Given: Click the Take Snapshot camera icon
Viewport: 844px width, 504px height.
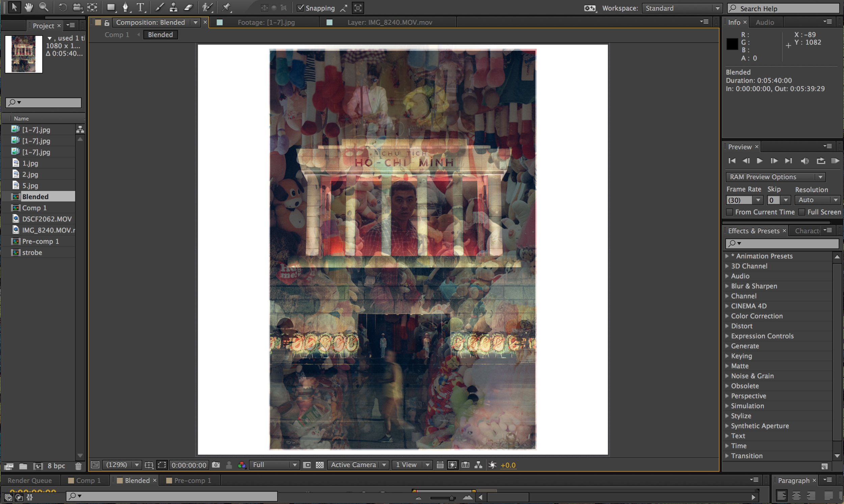Looking at the screenshot, I should pyautogui.click(x=216, y=465).
